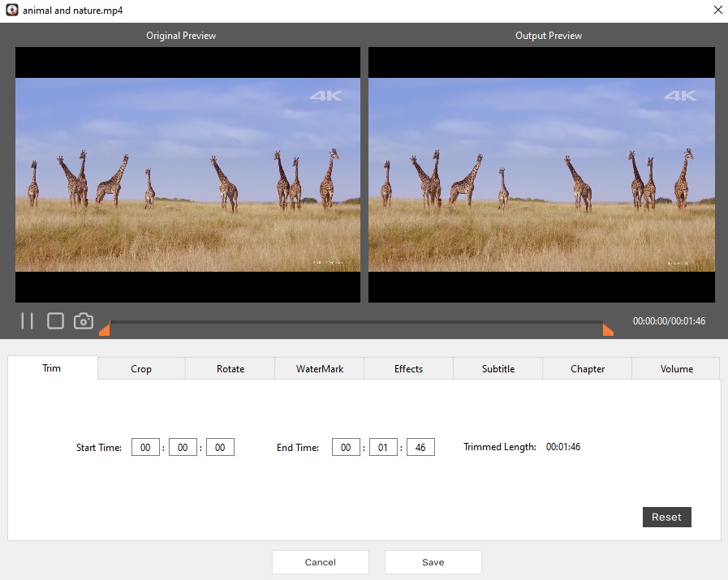Screen dimensions: 728x580
Task: Switch to the WaterMark tab
Action: (319, 368)
